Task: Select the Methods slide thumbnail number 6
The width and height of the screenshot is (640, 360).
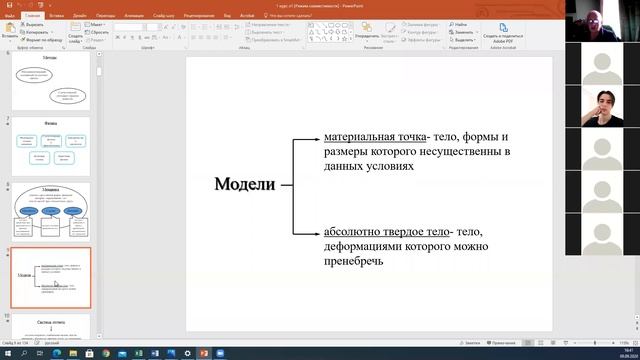Action: tap(51, 81)
